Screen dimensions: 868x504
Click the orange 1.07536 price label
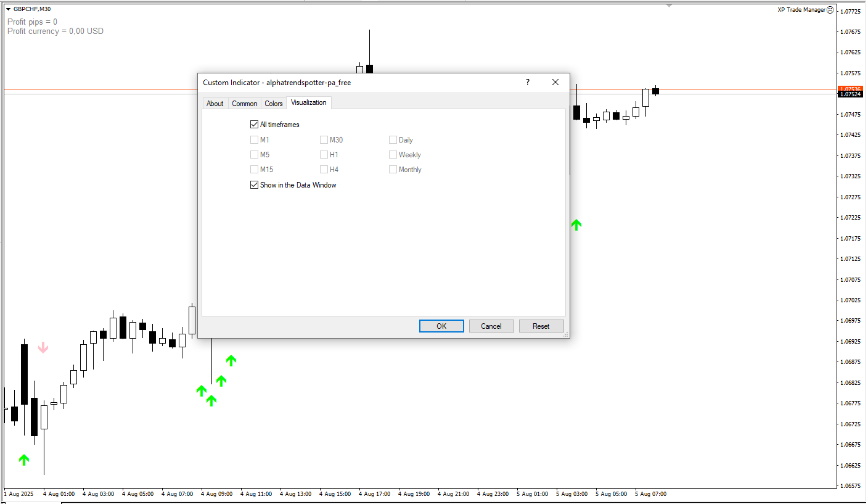pos(850,89)
